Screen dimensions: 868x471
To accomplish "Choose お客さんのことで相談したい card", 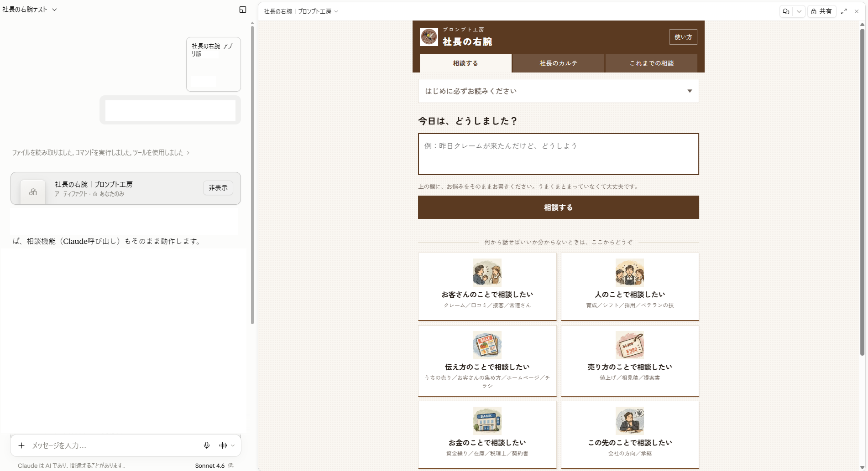I will click(487, 287).
